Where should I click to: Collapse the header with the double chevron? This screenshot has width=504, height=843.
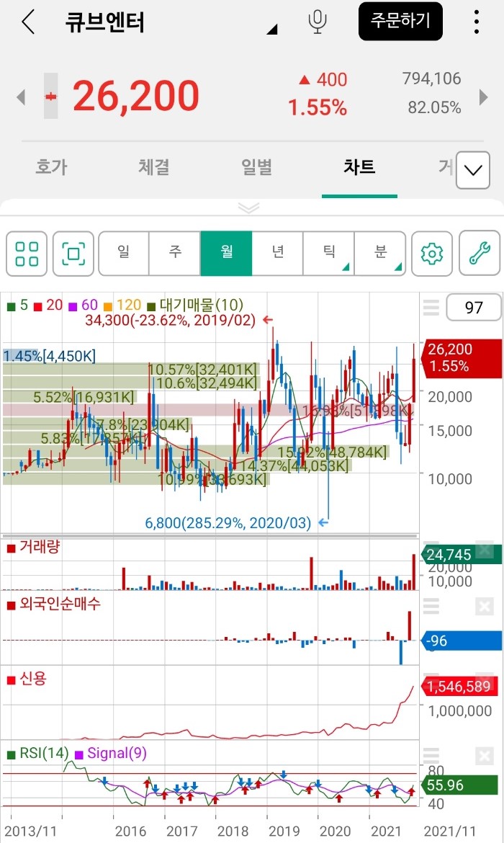pos(249,208)
